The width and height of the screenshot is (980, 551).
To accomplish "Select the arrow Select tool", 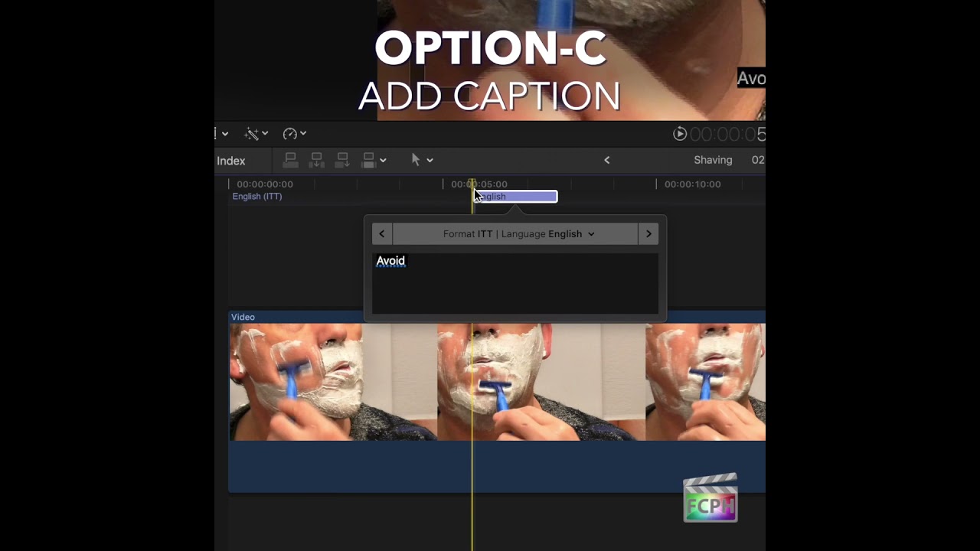I will pos(416,160).
